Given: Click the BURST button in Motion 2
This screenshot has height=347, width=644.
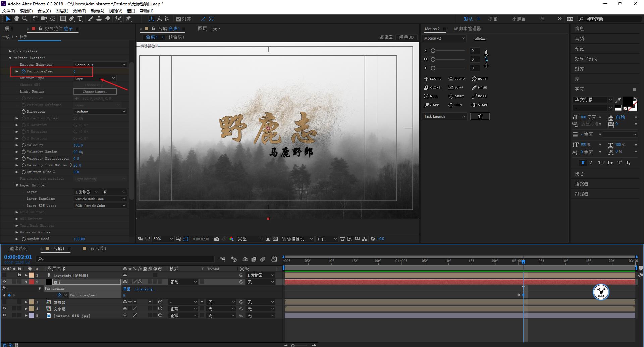Looking at the screenshot, I should 480,78.
